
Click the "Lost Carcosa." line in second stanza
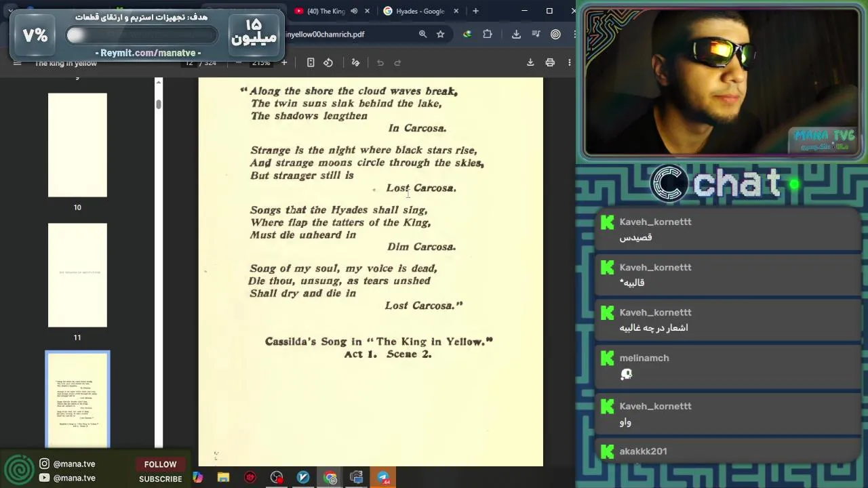point(421,188)
